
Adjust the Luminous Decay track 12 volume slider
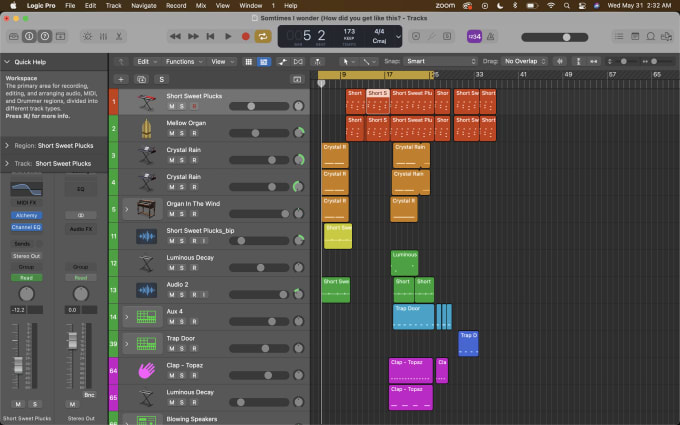pyautogui.click(x=259, y=268)
